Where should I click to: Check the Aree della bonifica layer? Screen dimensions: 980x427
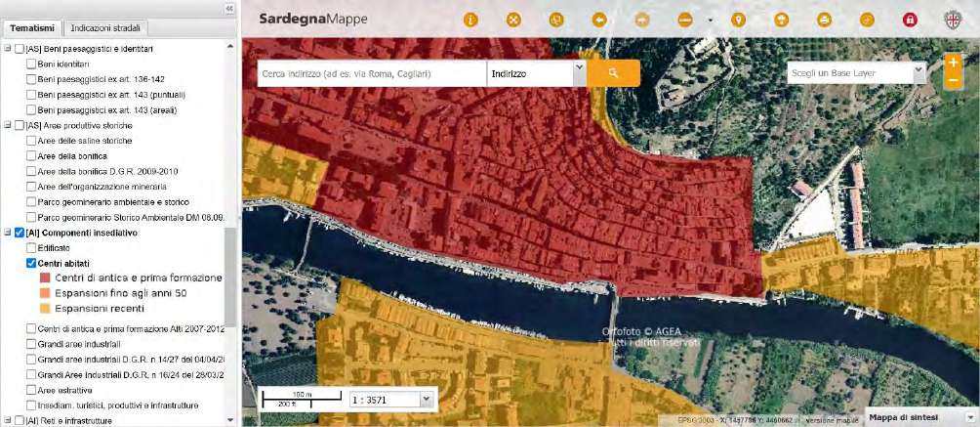click(x=31, y=156)
